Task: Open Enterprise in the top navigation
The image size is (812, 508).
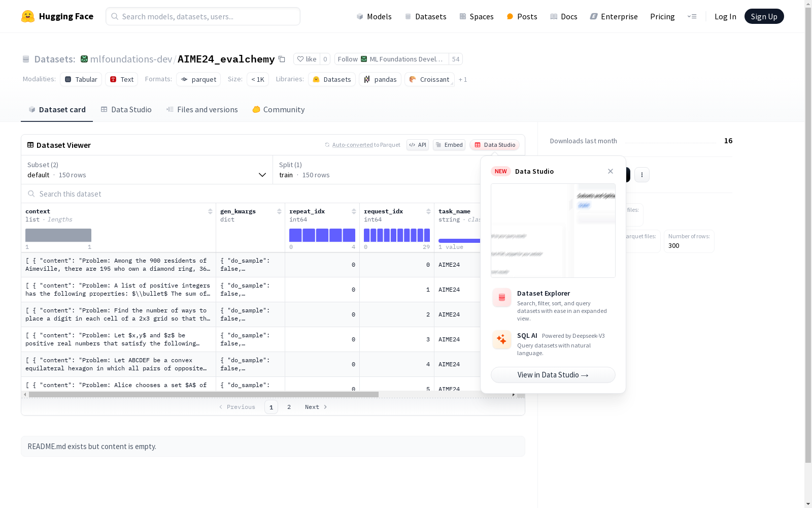Action: (614, 16)
